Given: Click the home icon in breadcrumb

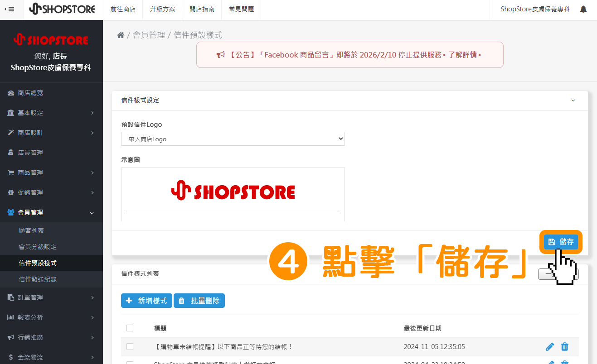Looking at the screenshot, I should pyautogui.click(x=121, y=35).
